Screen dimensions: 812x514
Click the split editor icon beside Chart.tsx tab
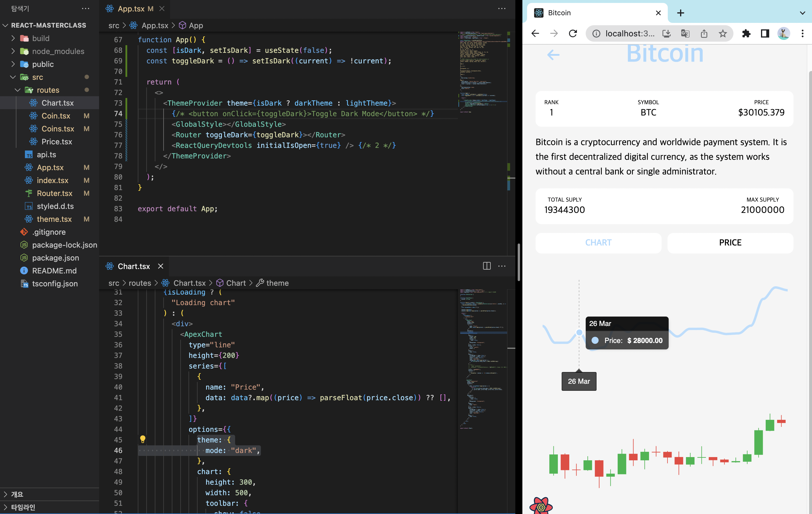coord(487,266)
